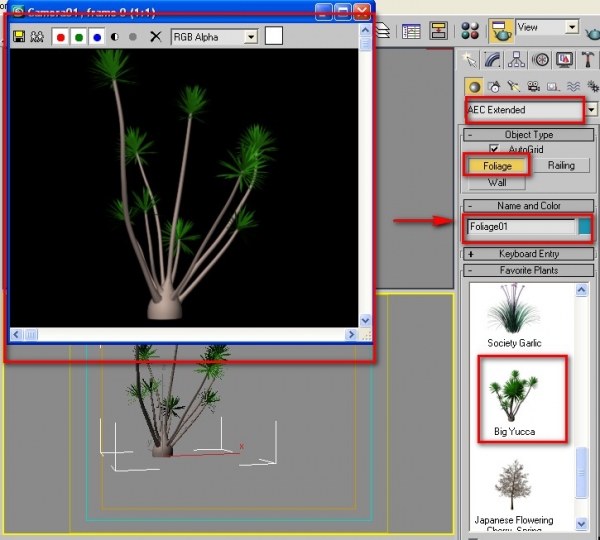
Task: Click the plant list scroll down arrow
Action: (581, 524)
